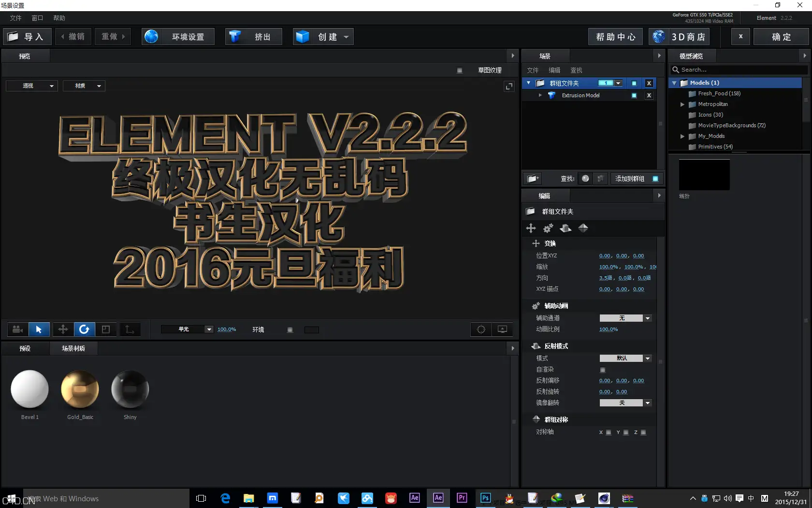812x508 pixels.
Task: Click the reflection mode icon in the edit panel
Action: (x=565, y=228)
